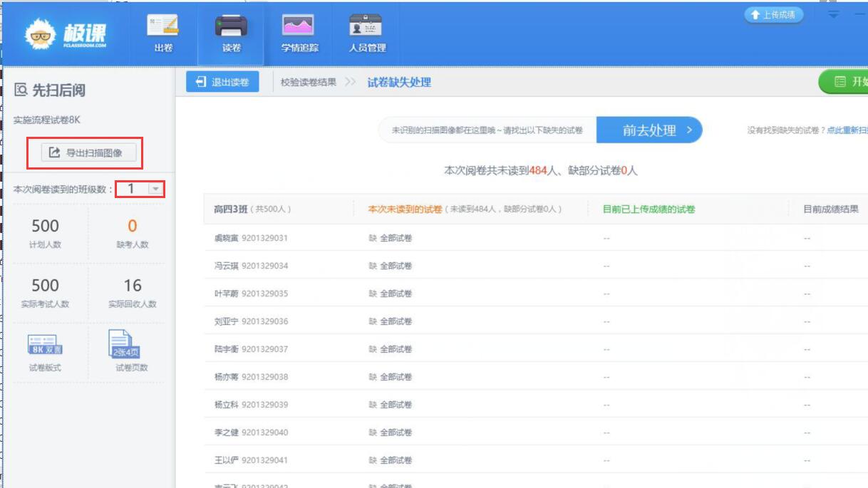Click the 先扫后阅 heading
Viewport: 868px width, 488px height.
(x=50, y=90)
